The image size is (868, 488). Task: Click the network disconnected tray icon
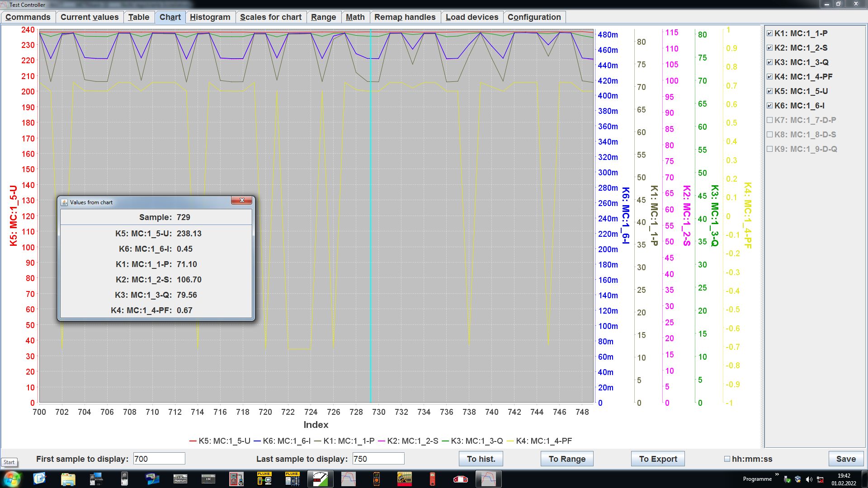[820, 479]
